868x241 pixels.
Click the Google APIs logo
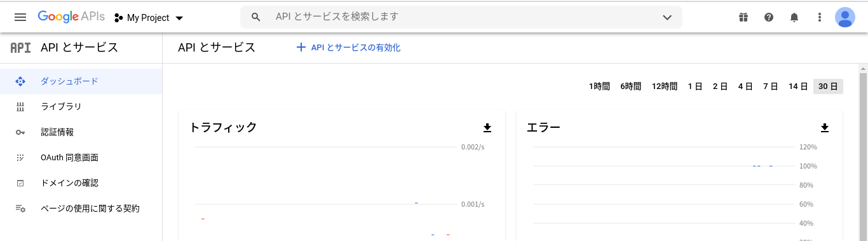71,17
